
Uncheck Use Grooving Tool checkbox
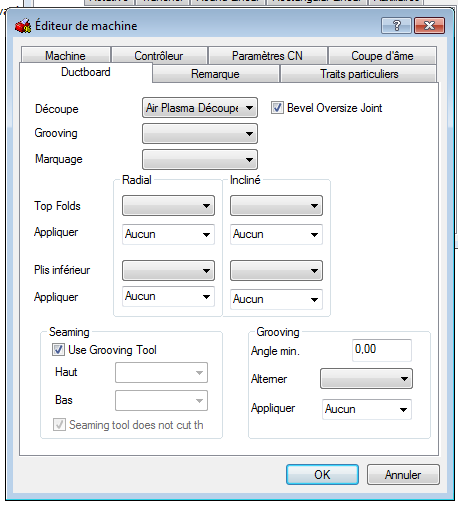click(x=58, y=350)
